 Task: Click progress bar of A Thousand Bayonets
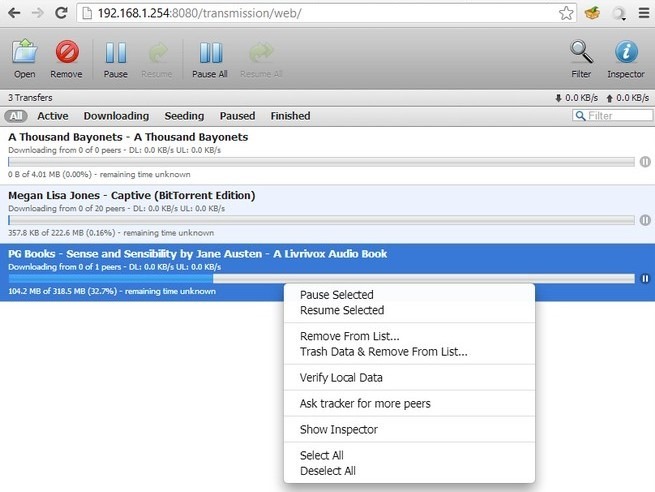click(x=321, y=162)
